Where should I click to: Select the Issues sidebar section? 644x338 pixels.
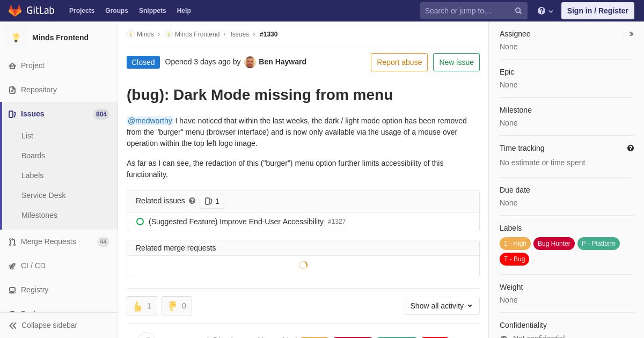[59, 114]
